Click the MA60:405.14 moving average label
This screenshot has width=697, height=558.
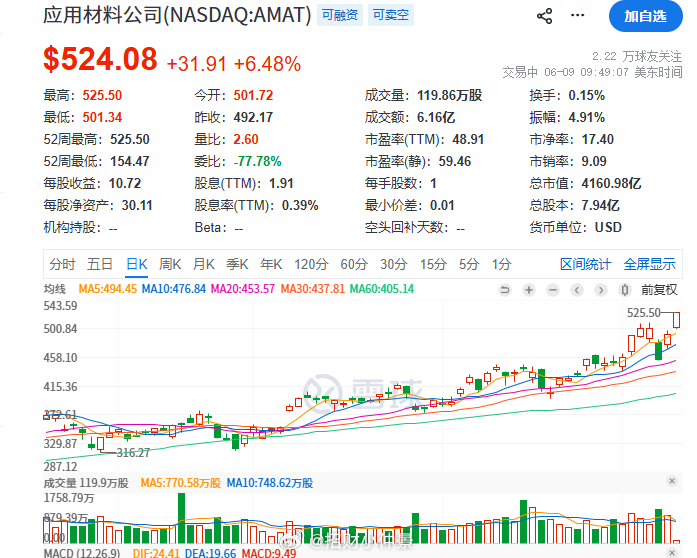point(382,289)
